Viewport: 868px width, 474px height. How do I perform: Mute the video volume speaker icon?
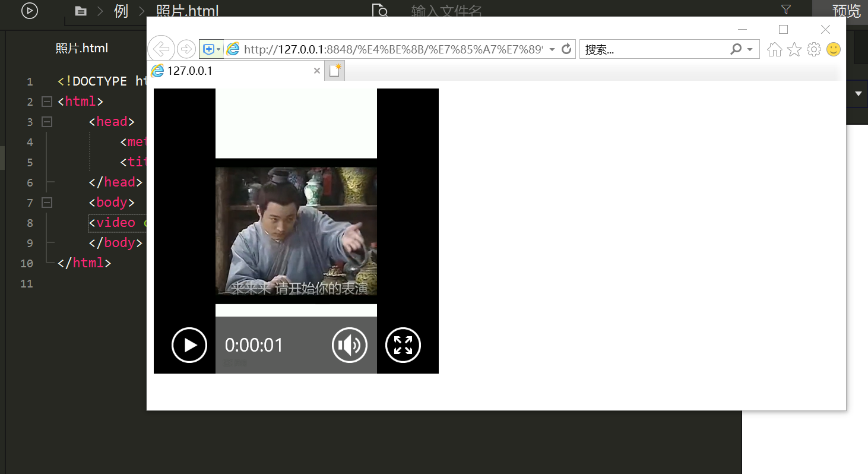pos(350,345)
